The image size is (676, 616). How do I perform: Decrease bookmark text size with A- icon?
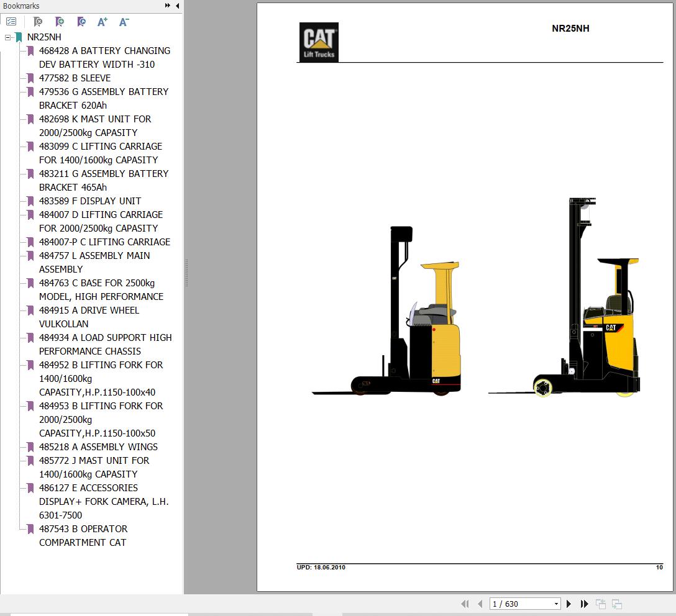123,21
